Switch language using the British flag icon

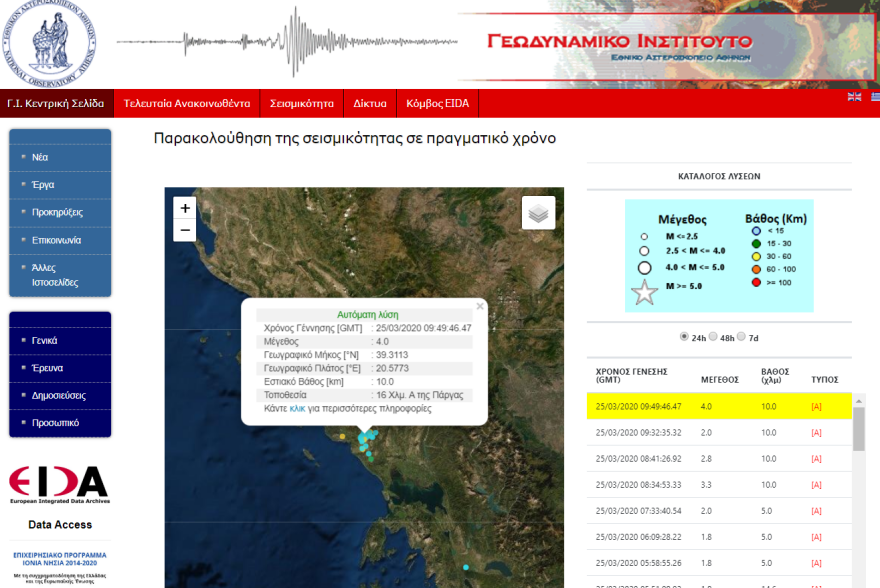click(853, 97)
